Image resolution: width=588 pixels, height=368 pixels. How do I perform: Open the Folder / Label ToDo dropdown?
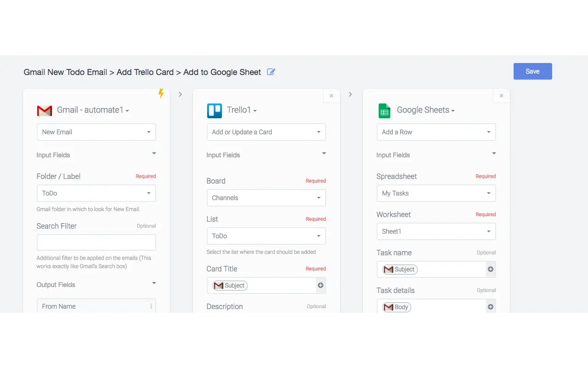(96, 193)
